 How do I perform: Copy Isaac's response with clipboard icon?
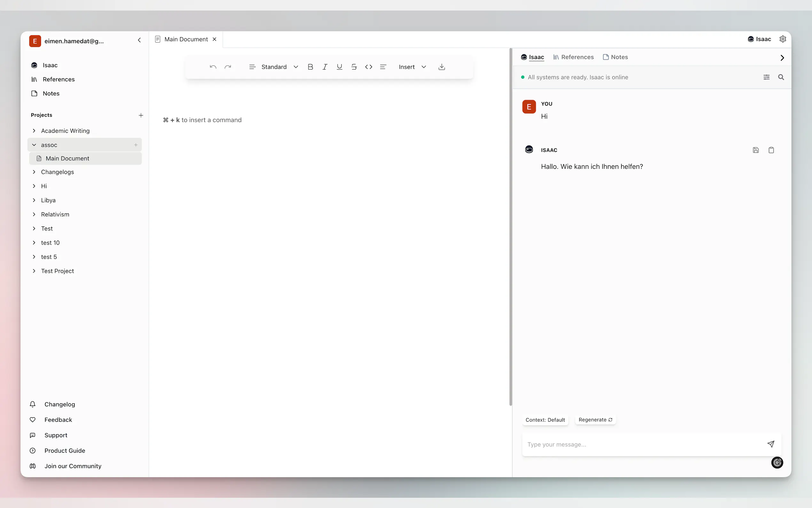pyautogui.click(x=771, y=150)
